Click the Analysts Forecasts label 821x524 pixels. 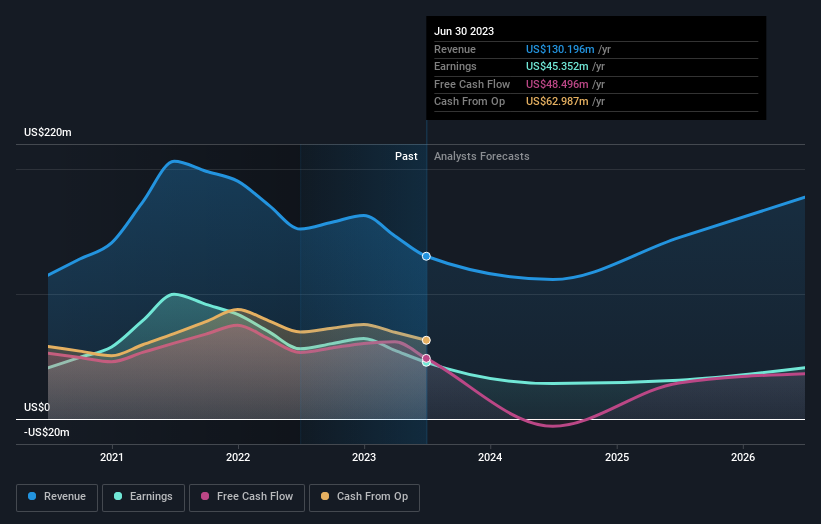[x=482, y=156]
